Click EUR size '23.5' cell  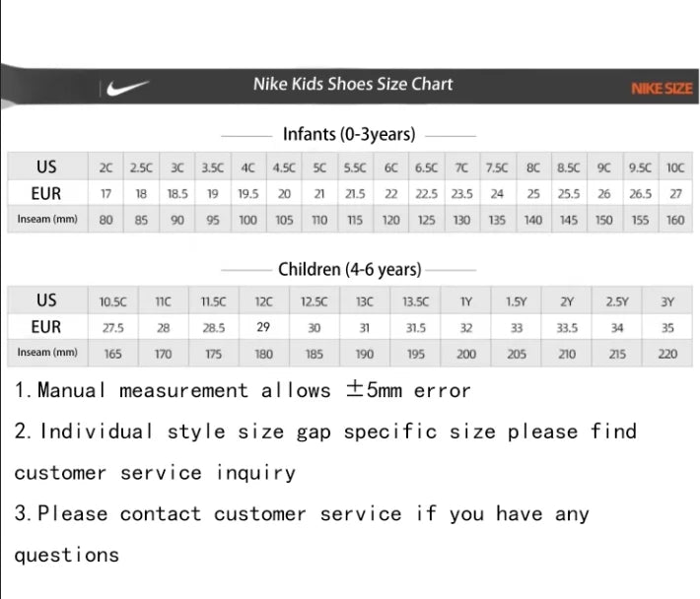click(461, 193)
